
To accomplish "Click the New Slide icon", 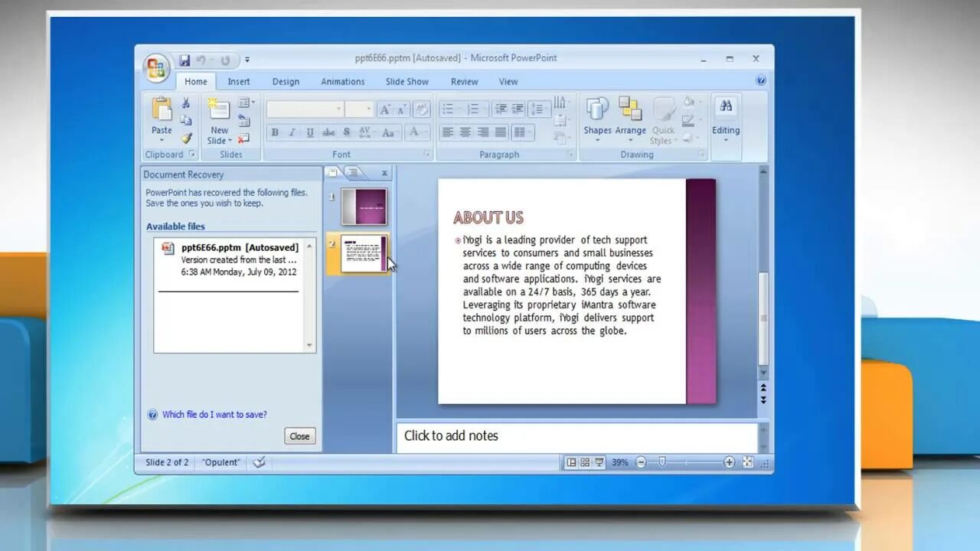I will (x=219, y=108).
